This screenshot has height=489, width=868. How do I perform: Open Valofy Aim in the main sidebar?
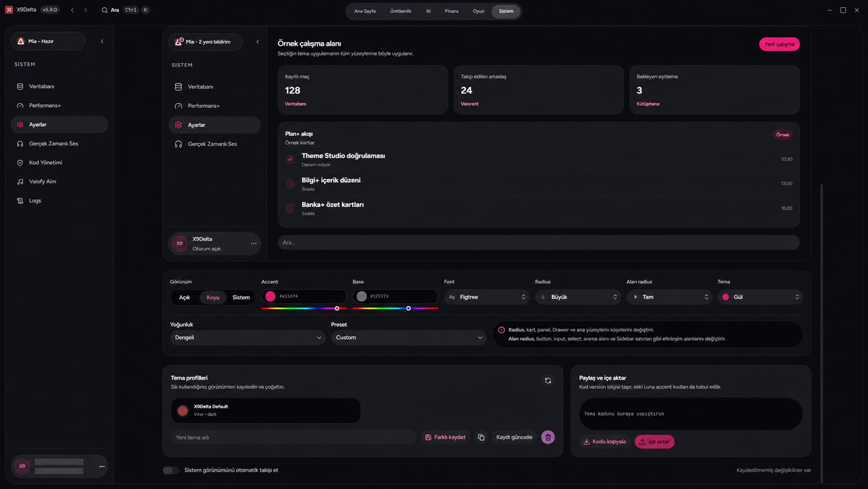[x=59, y=181]
